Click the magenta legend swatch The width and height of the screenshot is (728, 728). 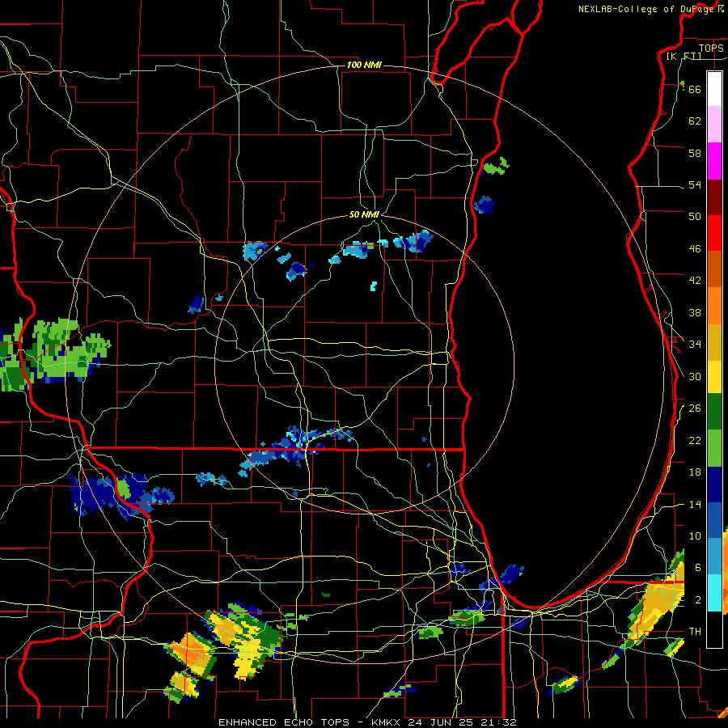(x=714, y=161)
